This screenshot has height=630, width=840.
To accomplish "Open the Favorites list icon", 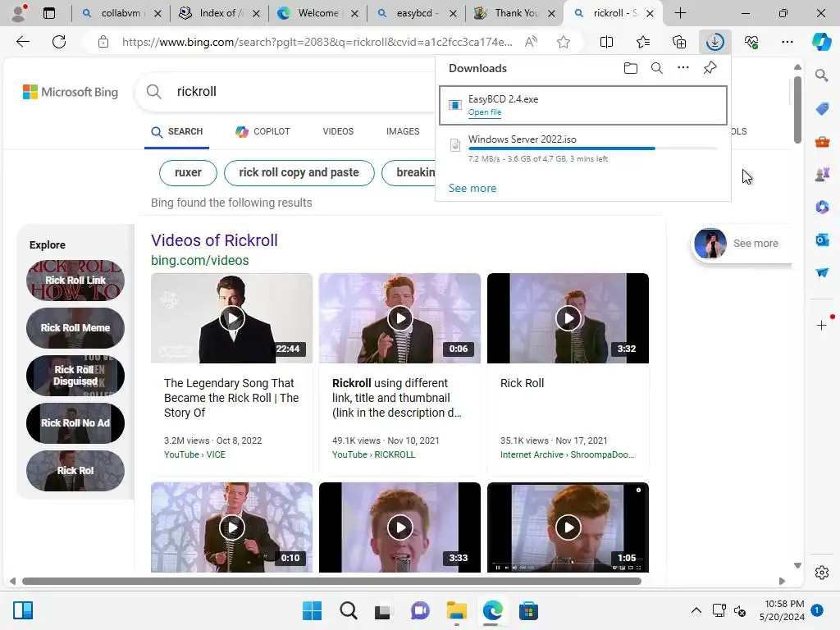I will coord(643,42).
